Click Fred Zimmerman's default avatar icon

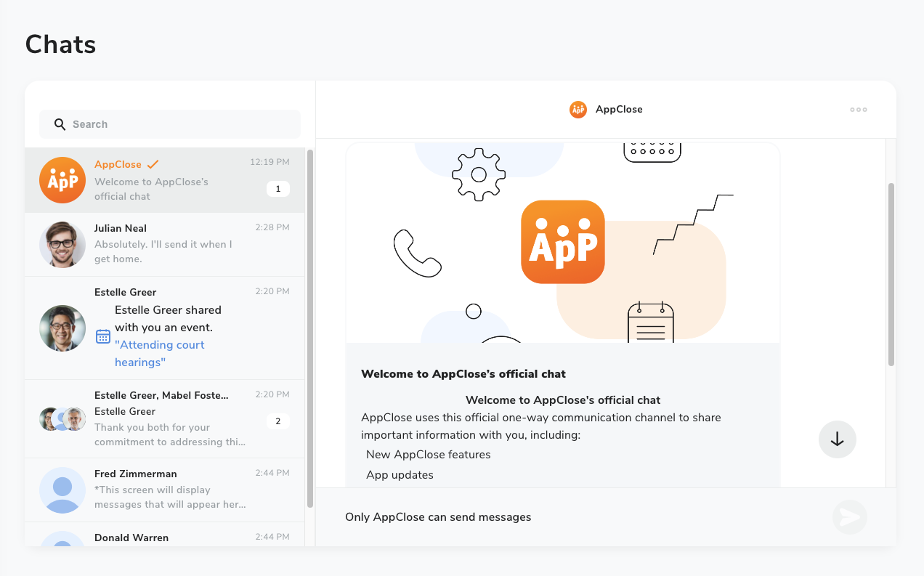tap(62, 490)
